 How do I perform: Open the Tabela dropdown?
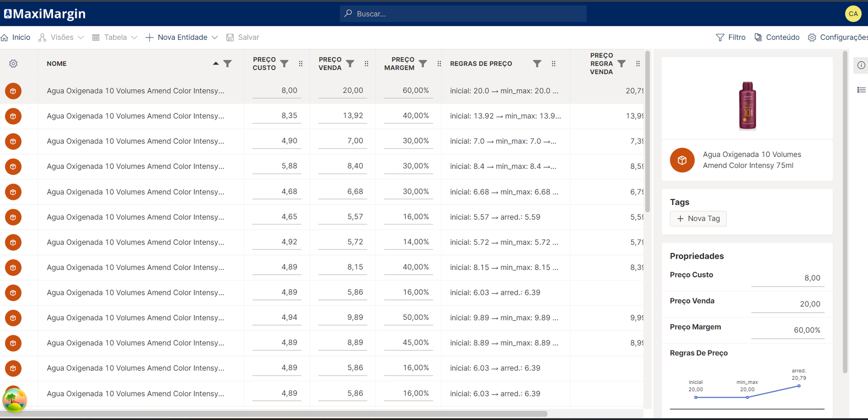pos(115,38)
